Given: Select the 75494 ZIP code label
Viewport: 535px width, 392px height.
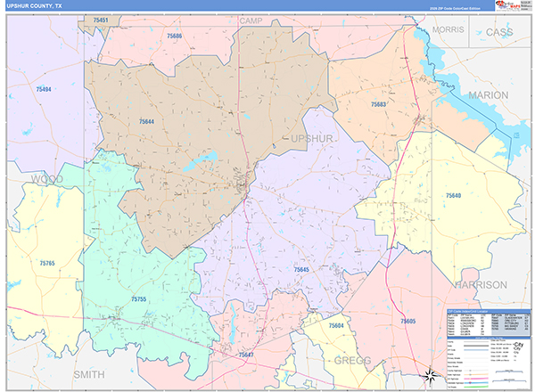Looking at the screenshot, I should [44, 89].
